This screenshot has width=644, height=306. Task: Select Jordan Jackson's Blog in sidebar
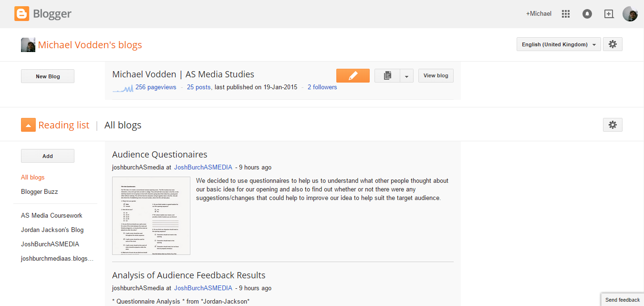click(x=52, y=230)
